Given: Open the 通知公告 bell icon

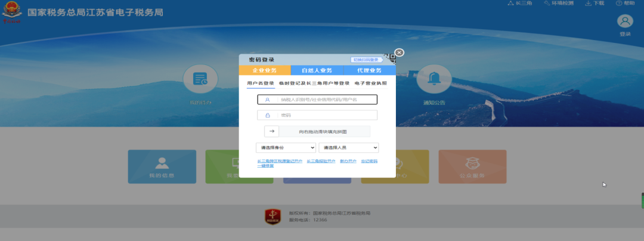Looking at the screenshot, I should point(434,79).
